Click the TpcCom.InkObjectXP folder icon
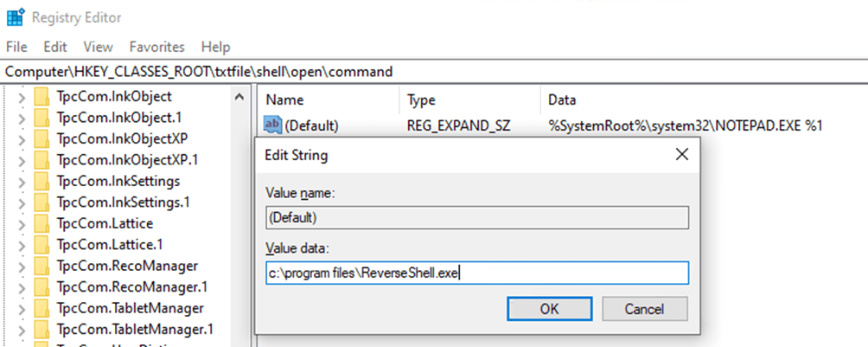868x347 pixels. [42, 138]
